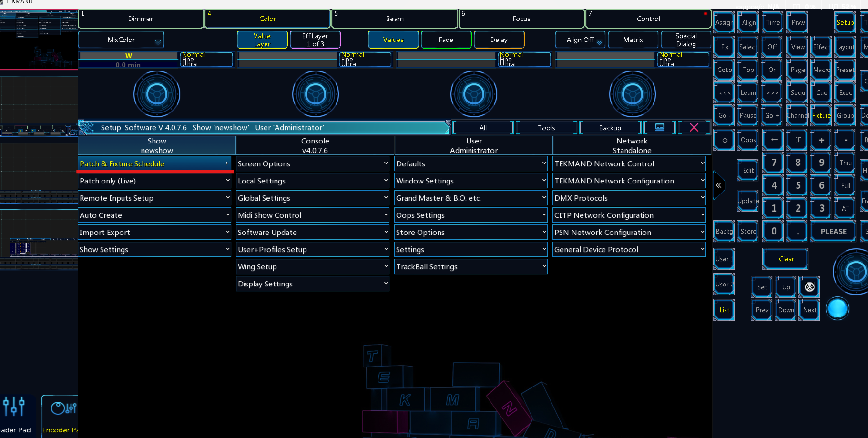868x438 pixels.
Task: Click the value bar of the second encoder
Action: pos(287,59)
